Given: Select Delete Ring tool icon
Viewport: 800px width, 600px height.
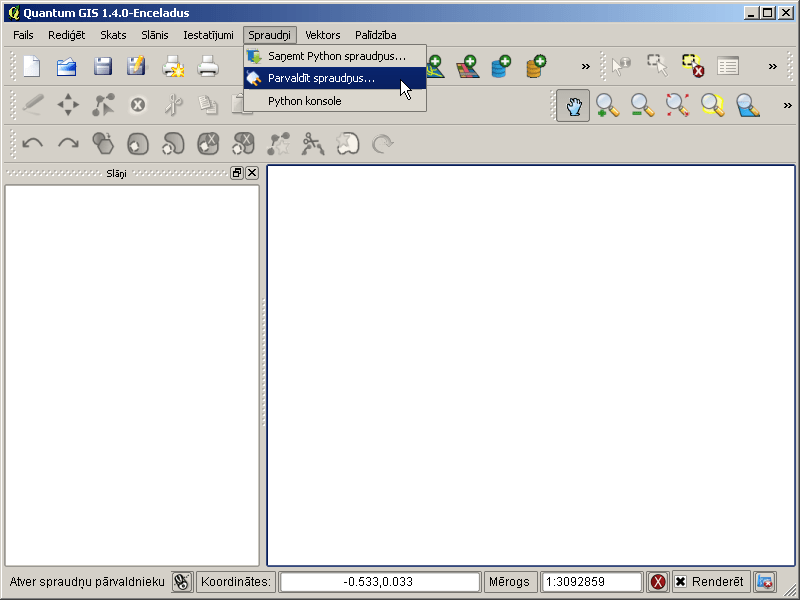Looking at the screenshot, I should click(208, 144).
